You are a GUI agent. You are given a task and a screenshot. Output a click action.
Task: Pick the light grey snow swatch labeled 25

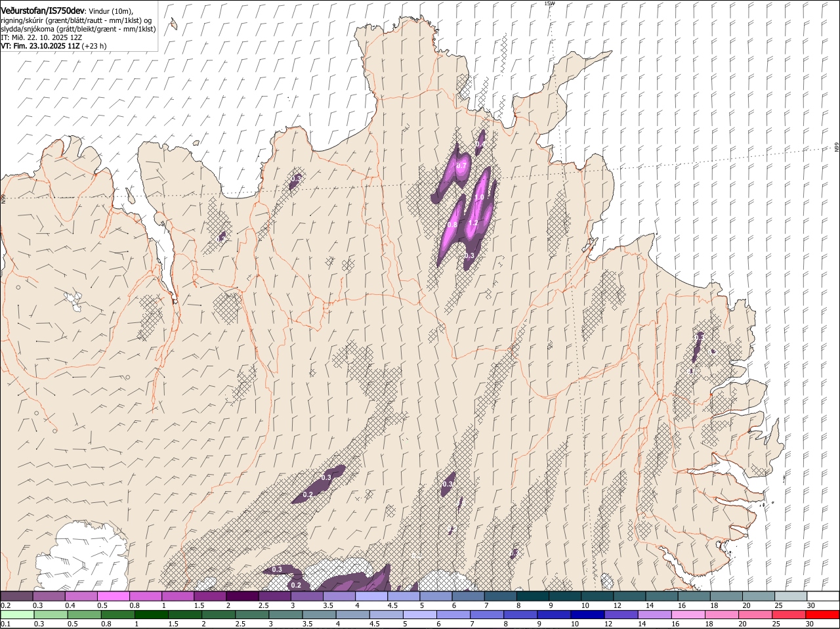click(791, 596)
